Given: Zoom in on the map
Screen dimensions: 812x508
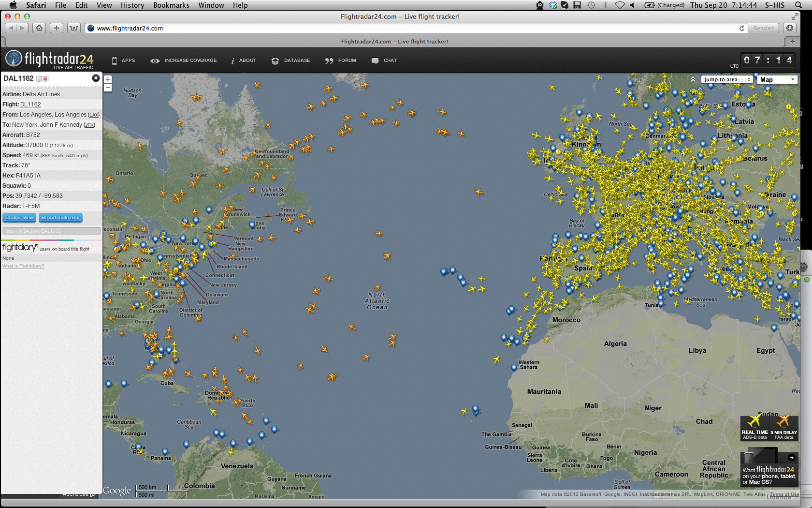Looking at the screenshot, I should coord(108,79).
